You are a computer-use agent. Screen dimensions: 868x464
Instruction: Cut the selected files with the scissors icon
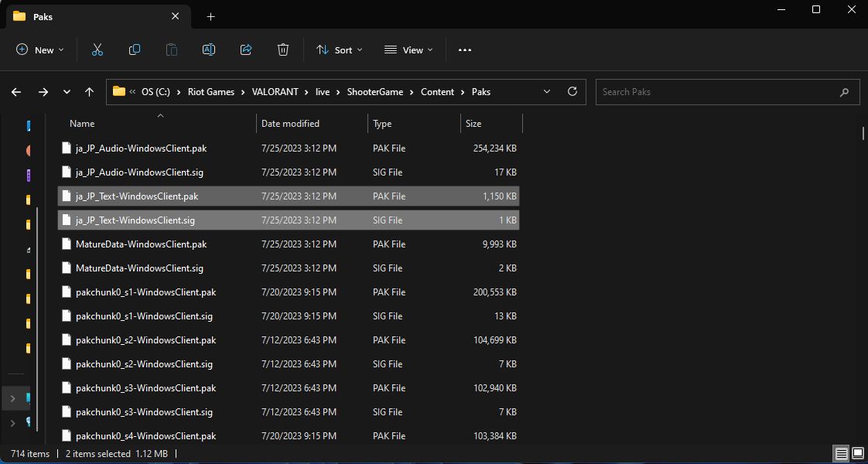click(x=97, y=49)
